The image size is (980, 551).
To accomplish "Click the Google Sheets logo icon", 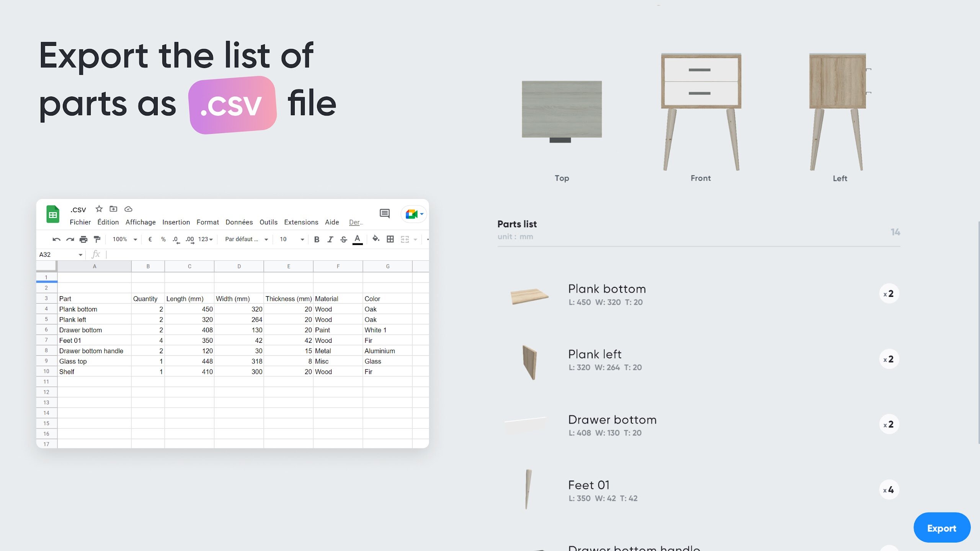I will (x=53, y=214).
